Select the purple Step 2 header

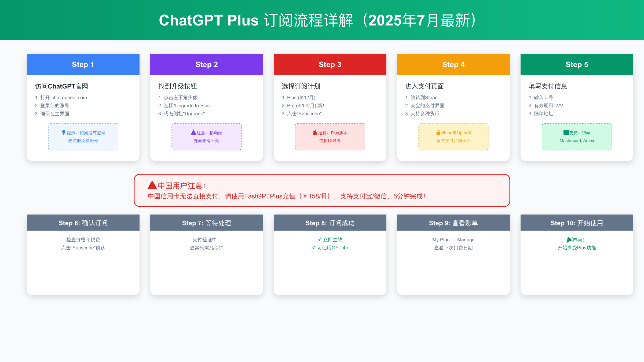207,64
